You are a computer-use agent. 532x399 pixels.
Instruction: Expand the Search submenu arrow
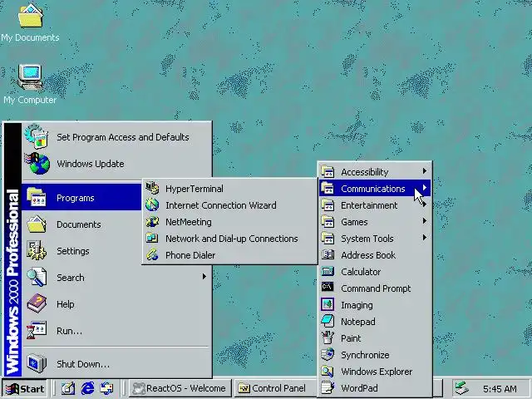(204, 277)
